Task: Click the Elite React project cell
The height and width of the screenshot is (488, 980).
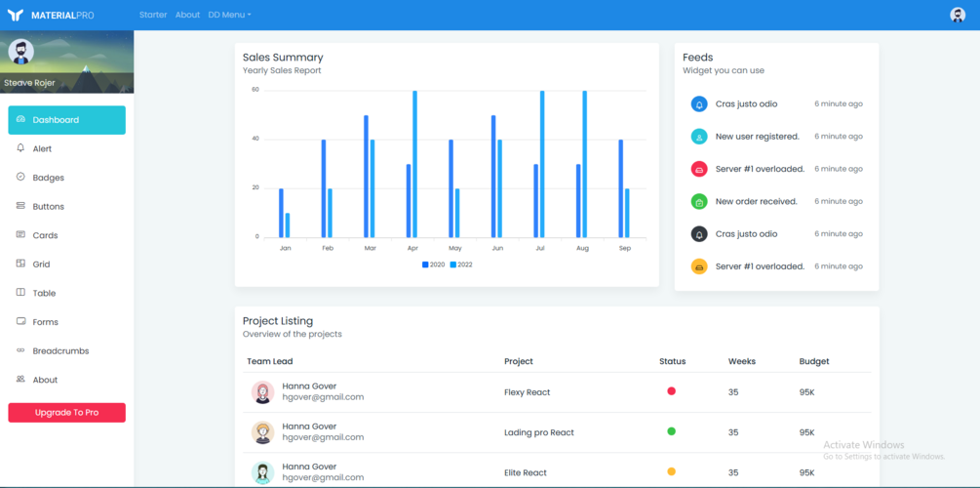Action: click(525, 472)
